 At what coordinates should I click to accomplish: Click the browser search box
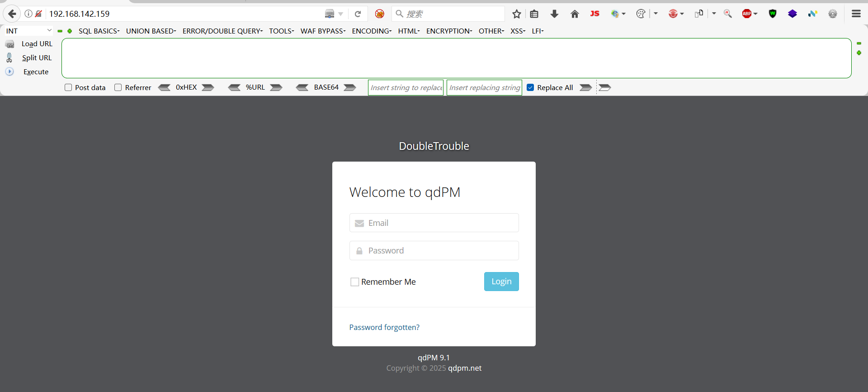click(448, 14)
